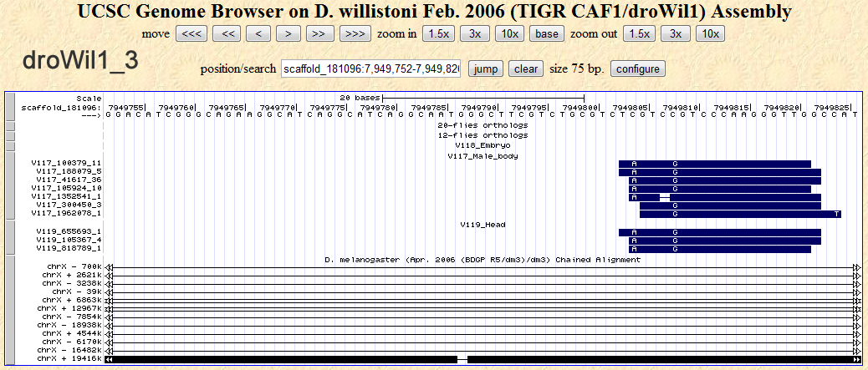Clear the position search field

click(526, 68)
